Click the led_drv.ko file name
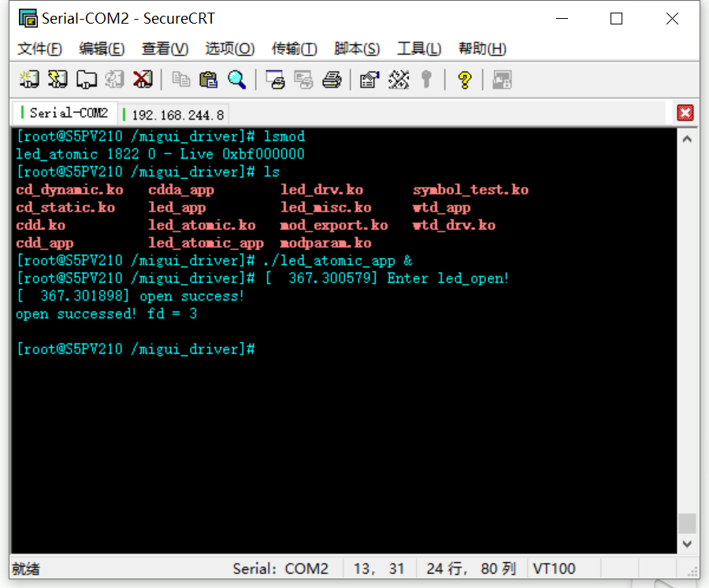Viewport: 709px width, 588px height. (321, 189)
